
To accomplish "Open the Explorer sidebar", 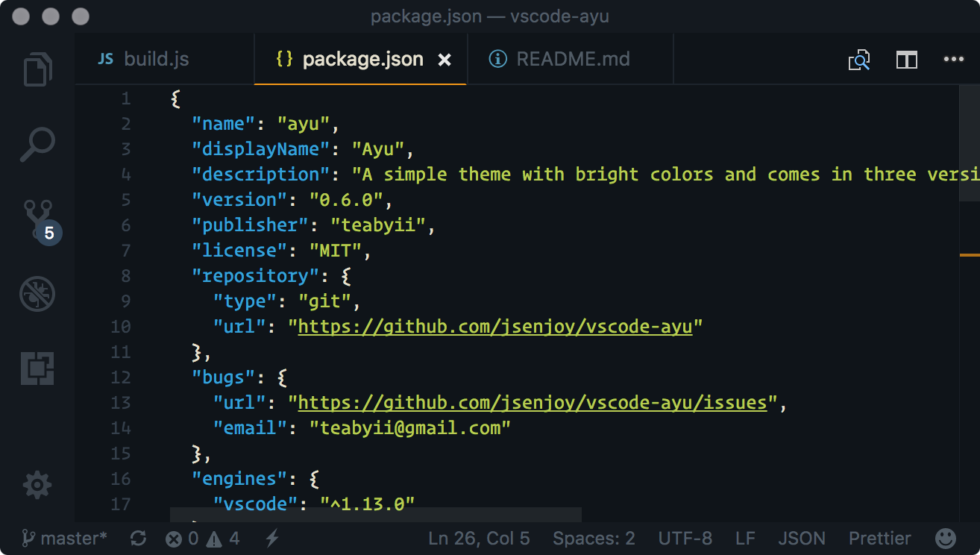I will 37,69.
